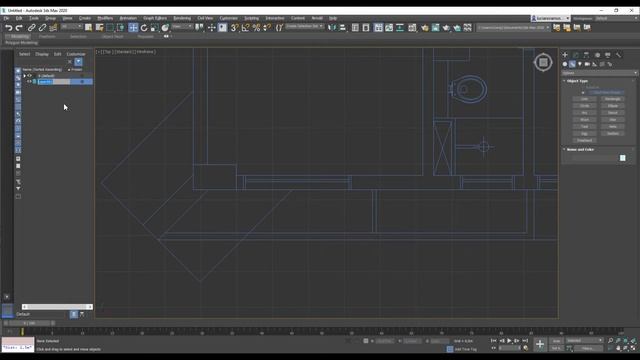Click the Line spline button
This screenshot has width=640, height=360.
pos(584,99)
